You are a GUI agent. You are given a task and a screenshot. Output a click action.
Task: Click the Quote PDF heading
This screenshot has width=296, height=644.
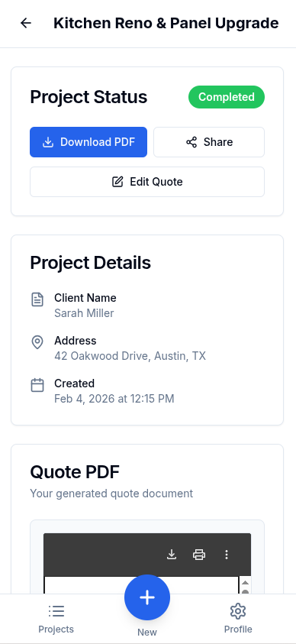point(75,472)
